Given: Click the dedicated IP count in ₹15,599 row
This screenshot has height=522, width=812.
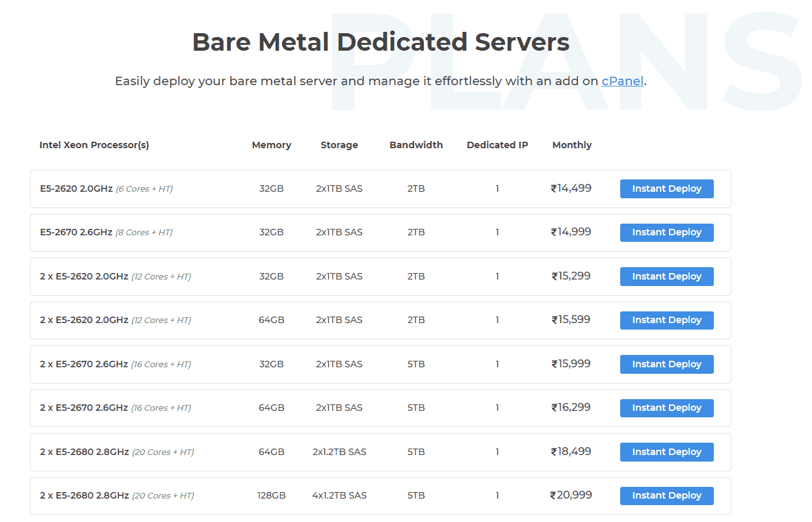Looking at the screenshot, I should 497,320.
